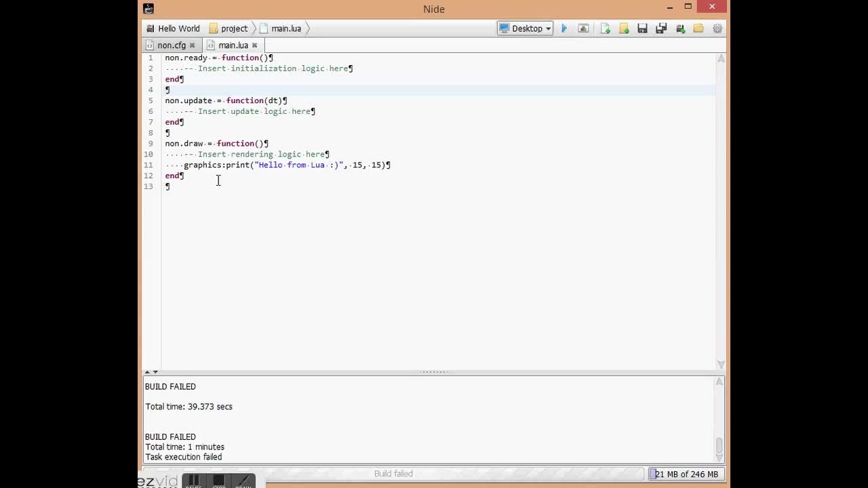Click the 'Build failed' status bar text

coord(393,474)
